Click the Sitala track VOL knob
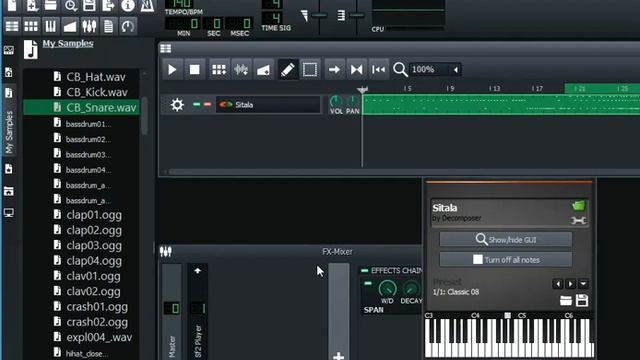This screenshot has width=640, height=360. point(336,101)
